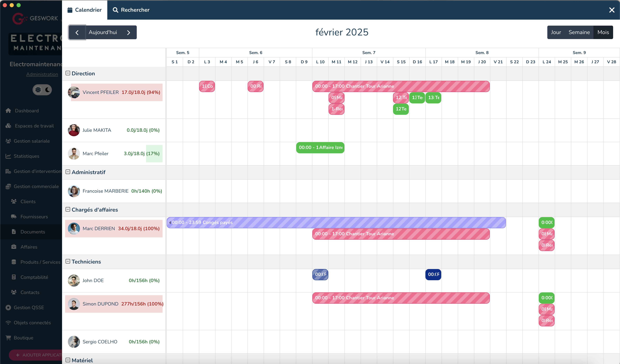Viewport: 620px width, 364px height.
Task: Select the Calendrier tab
Action: click(84, 10)
